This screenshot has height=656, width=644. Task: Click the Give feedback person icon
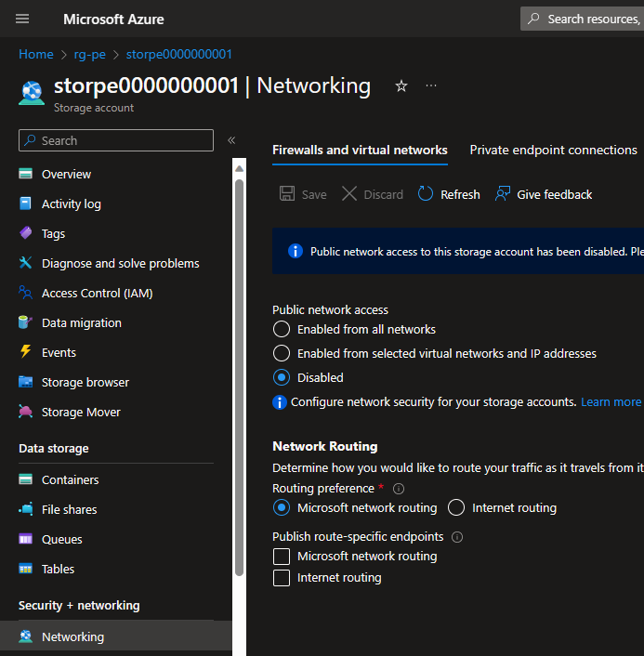503,194
